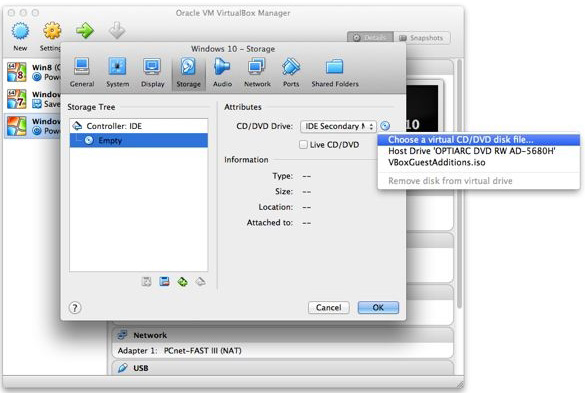Select VBoxGuestAdditions.iso from the menu

[479, 162]
